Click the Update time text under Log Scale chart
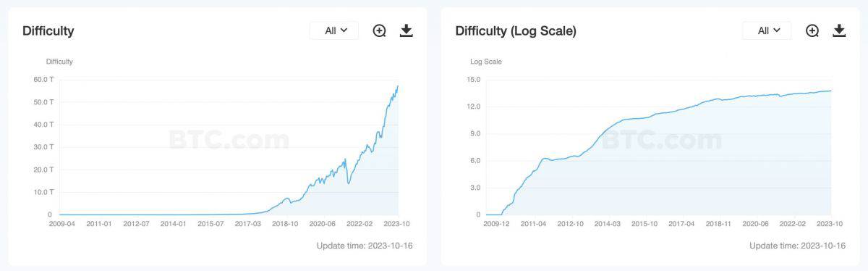 pos(797,246)
